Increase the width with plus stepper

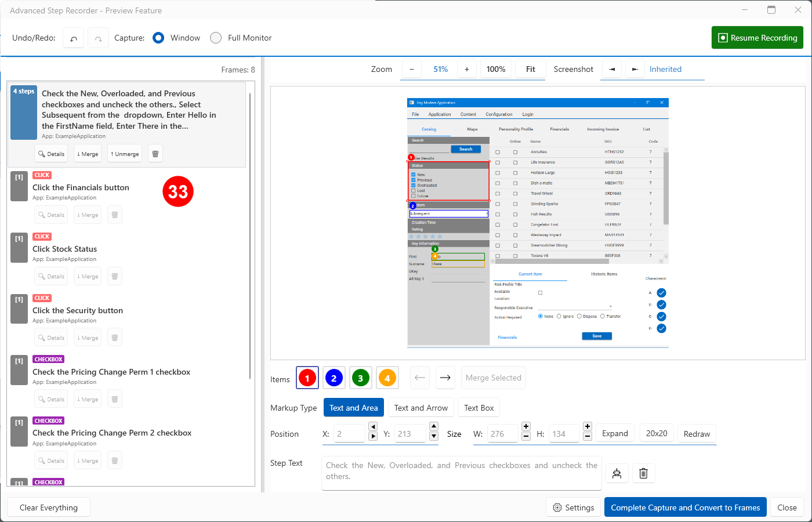[526, 426]
